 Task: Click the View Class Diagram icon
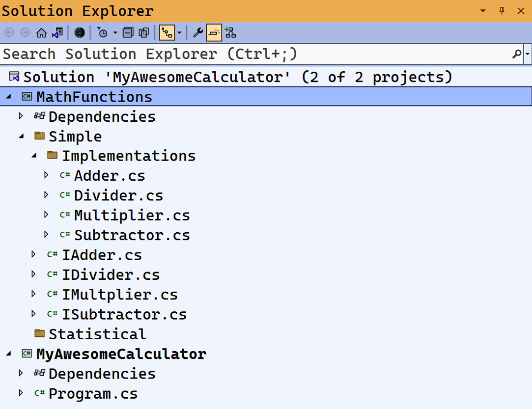tap(230, 33)
